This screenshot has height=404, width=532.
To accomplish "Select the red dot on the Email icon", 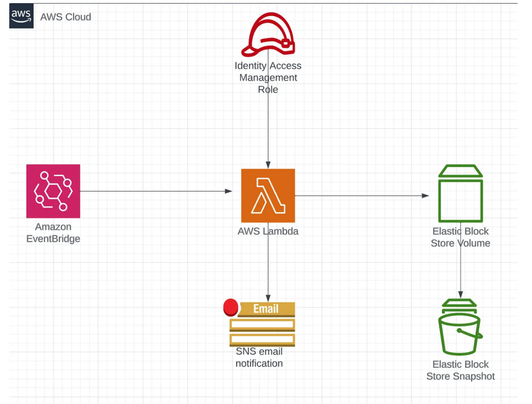I will [x=231, y=307].
